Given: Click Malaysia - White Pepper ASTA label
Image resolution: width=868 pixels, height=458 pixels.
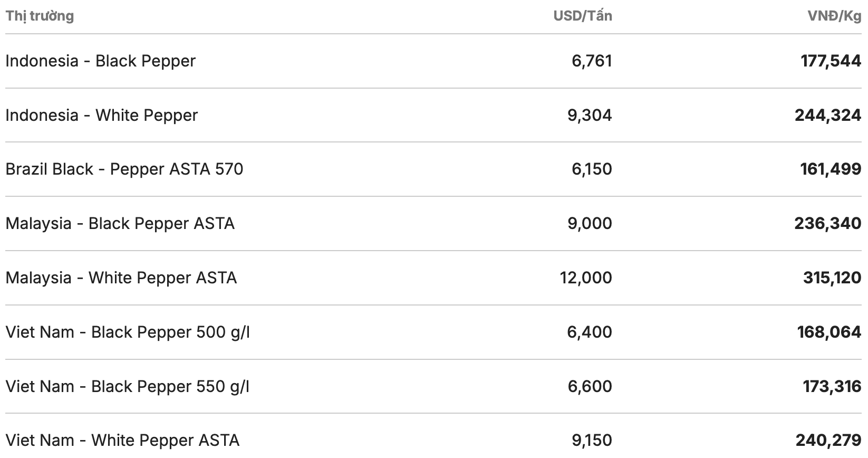Looking at the screenshot, I should (121, 278).
